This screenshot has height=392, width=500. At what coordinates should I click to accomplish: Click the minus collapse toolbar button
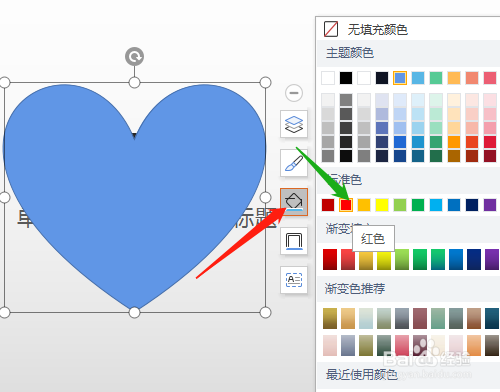294,93
